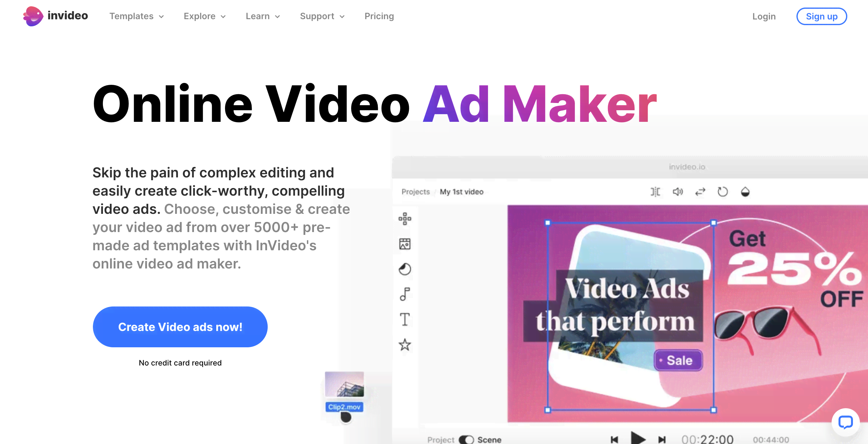Click the undo/refresh icon in toolbar

pos(723,192)
